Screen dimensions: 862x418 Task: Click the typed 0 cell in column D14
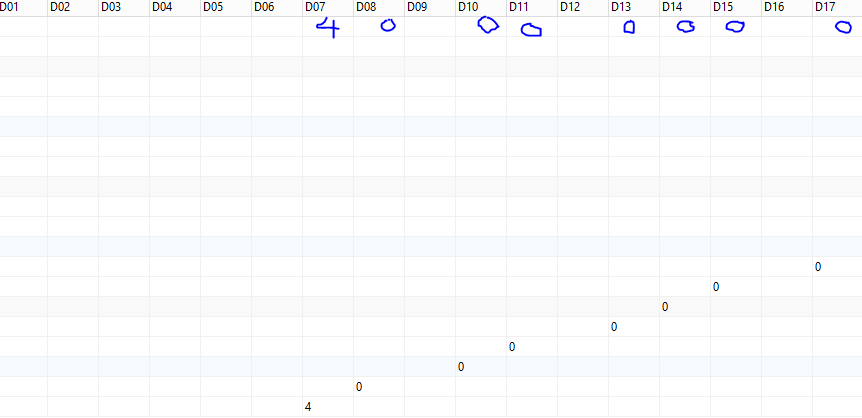[x=685, y=307]
